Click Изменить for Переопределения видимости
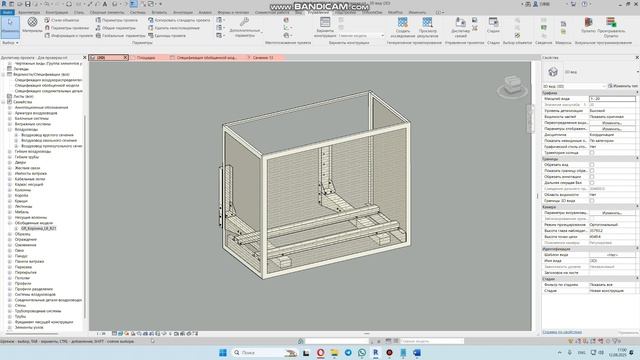640x360 pixels. point(612,123)
